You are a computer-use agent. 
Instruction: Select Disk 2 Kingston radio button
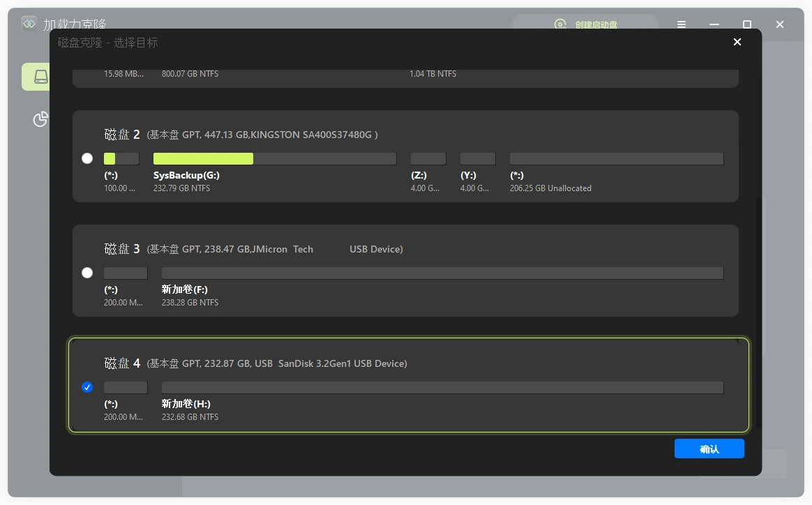pos(87,158)
